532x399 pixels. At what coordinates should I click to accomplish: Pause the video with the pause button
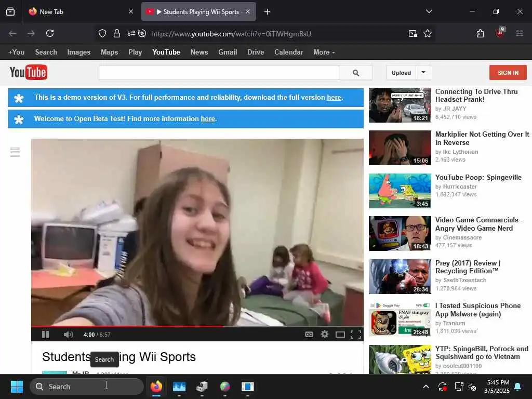(46, 335)
